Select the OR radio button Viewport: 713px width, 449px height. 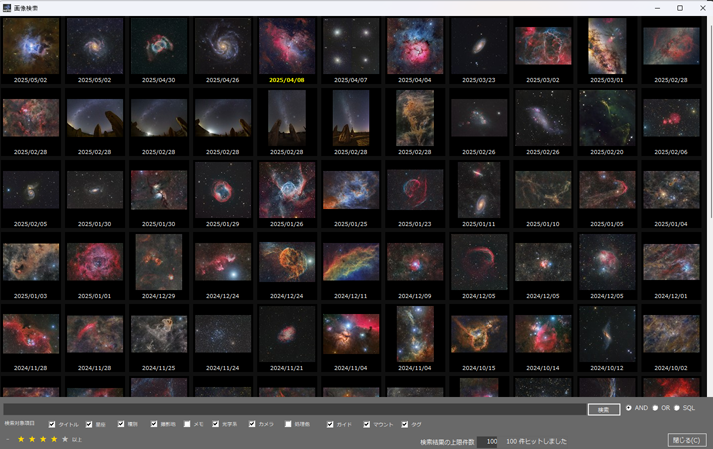tap(655, 408)
